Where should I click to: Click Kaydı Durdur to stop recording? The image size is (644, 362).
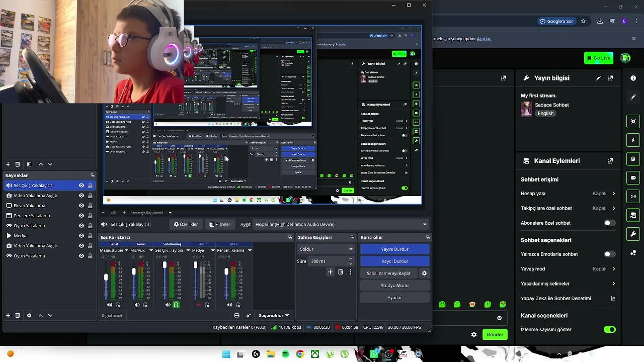[x=395, y=261]
